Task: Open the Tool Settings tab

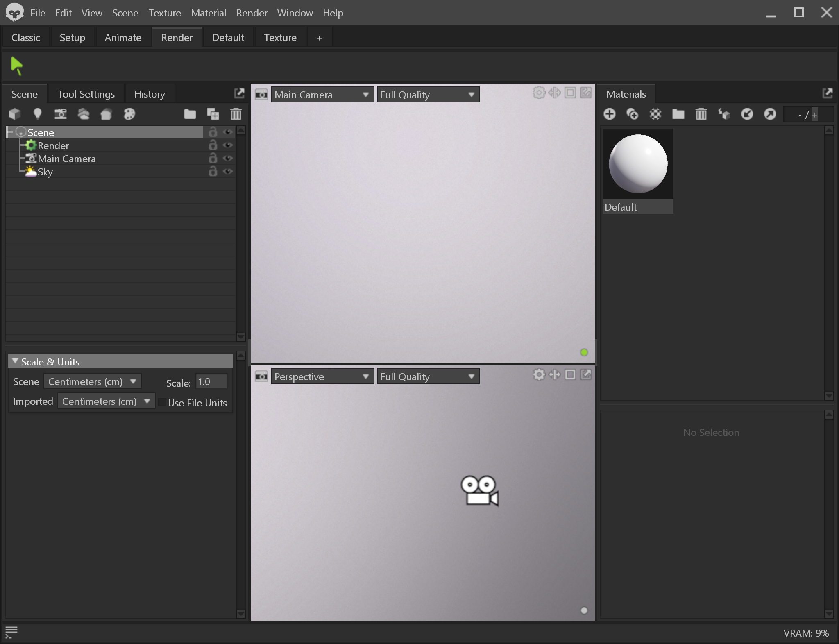Action: pyautogui.click(x=86, y=94)
